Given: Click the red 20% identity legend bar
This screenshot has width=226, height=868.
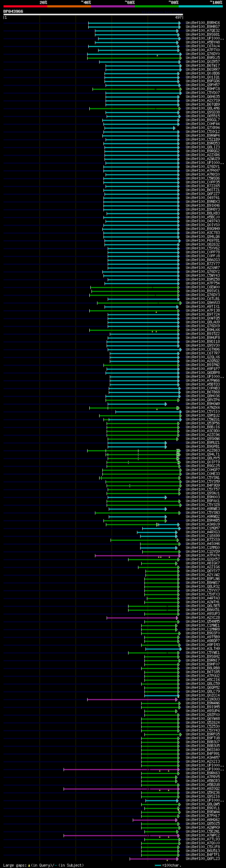Looking at the screenshot, I should point(25,6).
